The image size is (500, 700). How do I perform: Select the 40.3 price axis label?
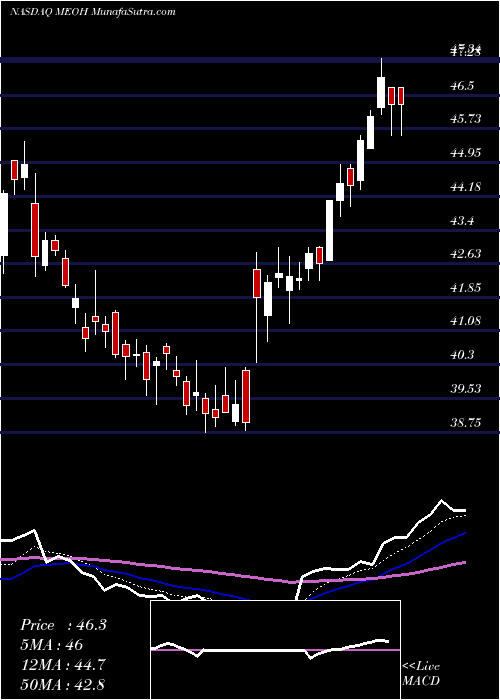point(463,355)
